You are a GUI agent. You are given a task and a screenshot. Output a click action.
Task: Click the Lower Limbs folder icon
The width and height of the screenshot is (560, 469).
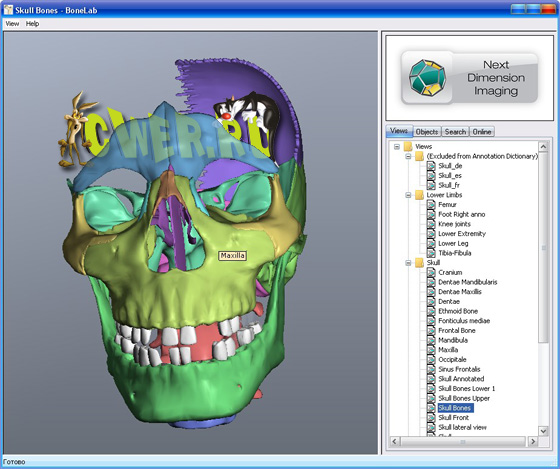(420, 195)
